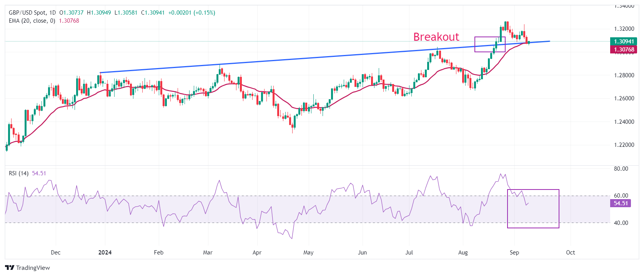Click the 80.00 level on RSI scale
This screenshot has height=276, width=644.
(x=621, y=169)
